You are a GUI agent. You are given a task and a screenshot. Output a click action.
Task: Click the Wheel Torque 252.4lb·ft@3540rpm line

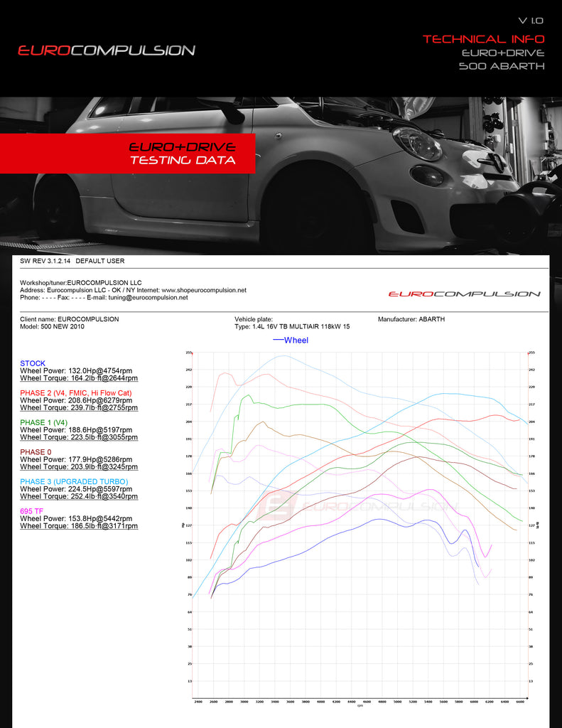click(x=79, y=496)
